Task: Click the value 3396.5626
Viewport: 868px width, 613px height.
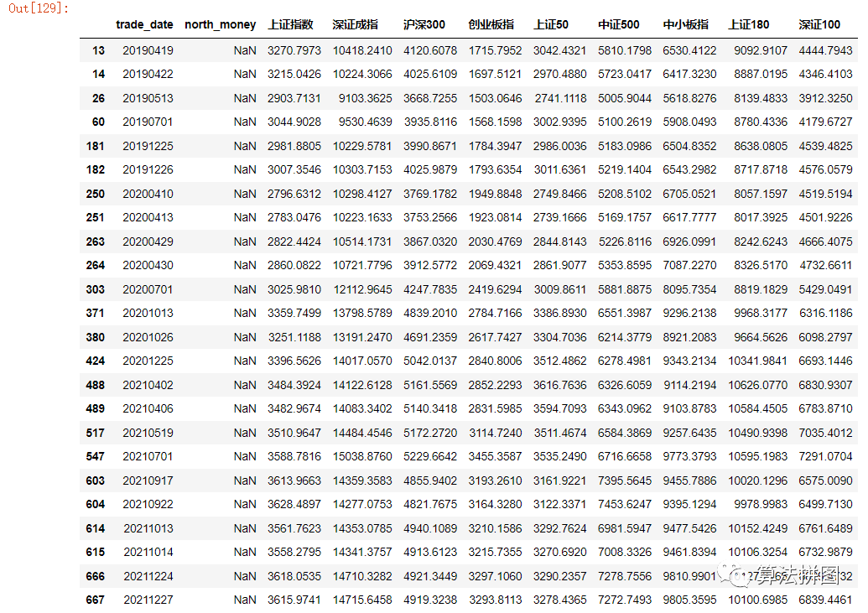Action: [x=294, y=361]
